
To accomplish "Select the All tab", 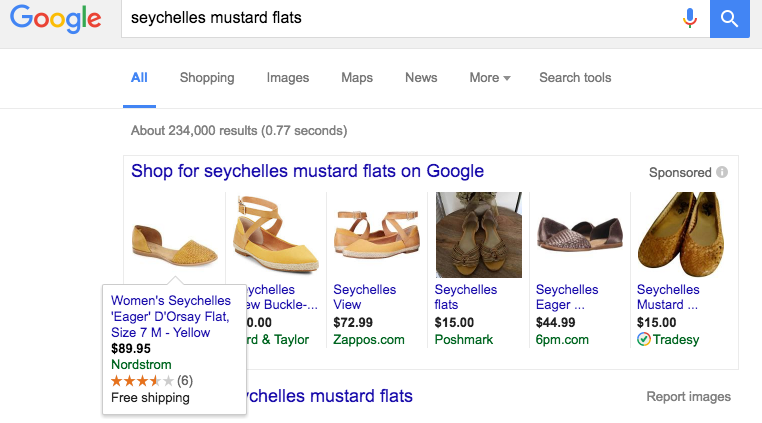I will 139,78.
